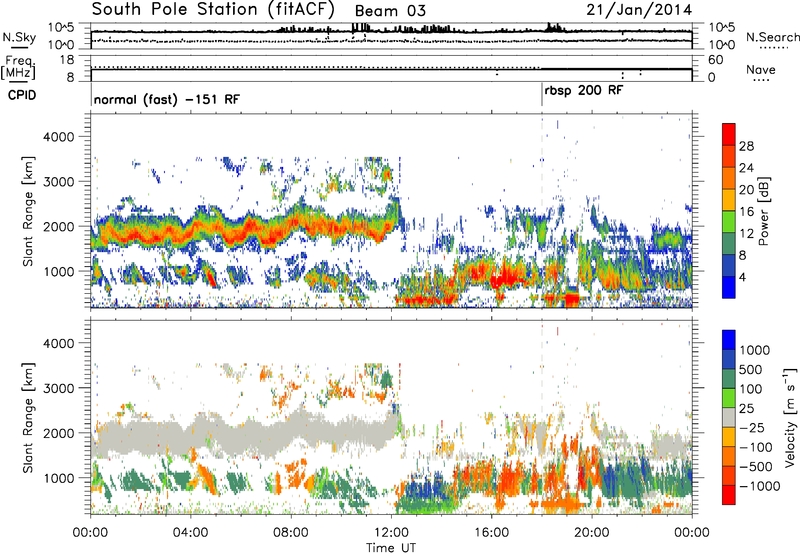The image size is (800, 554).
Task: Click the gray Velocity colorbar segment between 25 and -25
Action: (x=729, y=417)
